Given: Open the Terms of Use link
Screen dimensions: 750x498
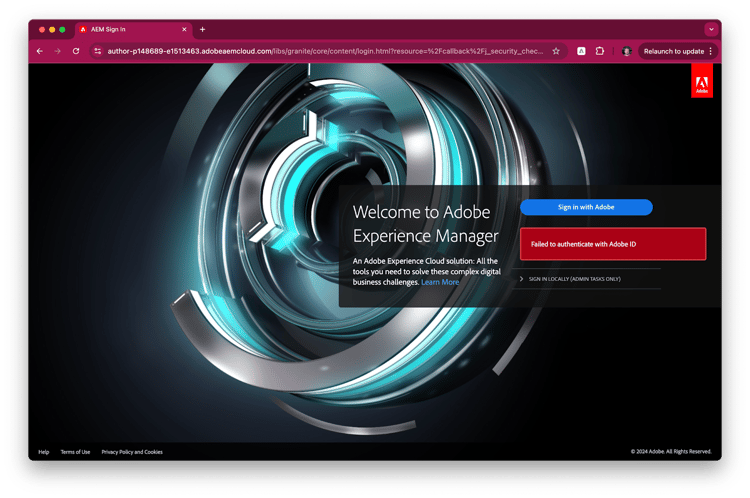Looking at the screenshot, I should 75,452.
